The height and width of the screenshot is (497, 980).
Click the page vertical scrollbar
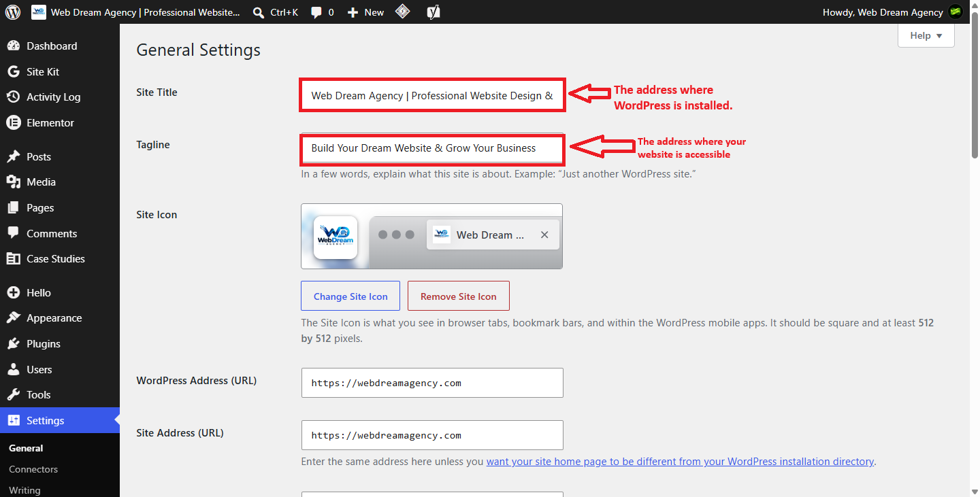coord(974,85)
